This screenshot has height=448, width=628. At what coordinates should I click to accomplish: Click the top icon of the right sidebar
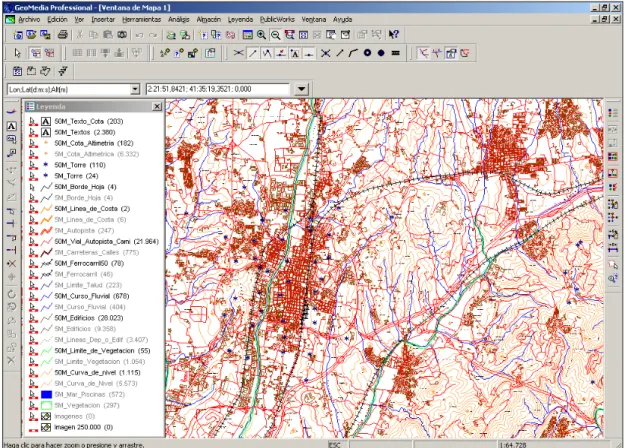pos(612,113)
